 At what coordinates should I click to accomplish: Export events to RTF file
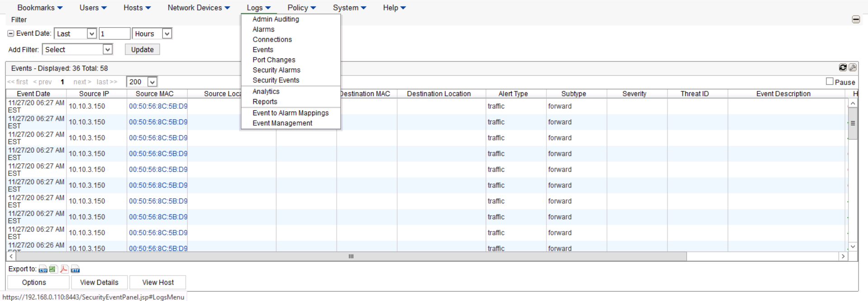point(75,269)
